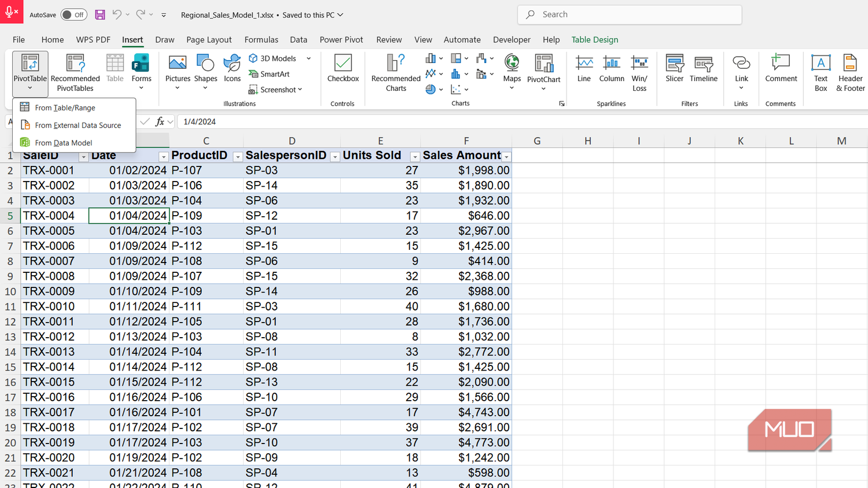Select row header 12
This screenshot has width=868, height=488.
(x=10, y=321)
